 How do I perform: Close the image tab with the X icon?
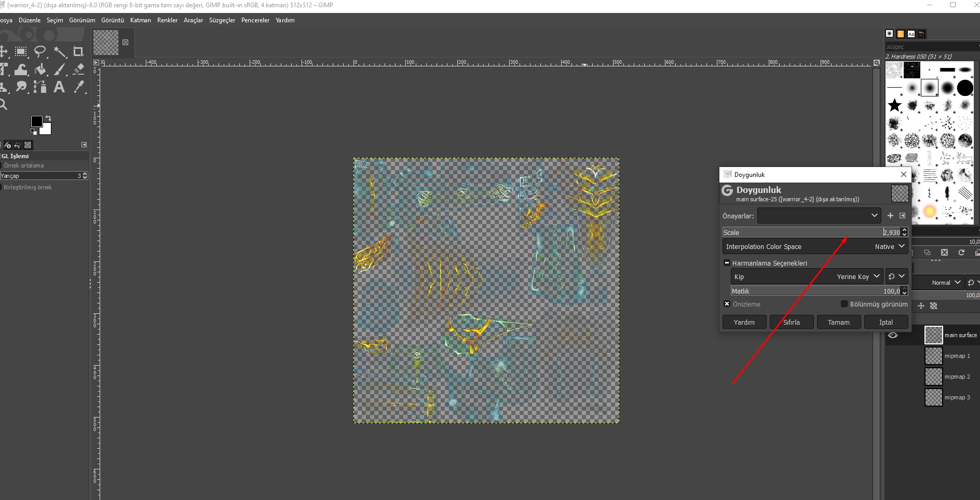[x=125, y=43]
